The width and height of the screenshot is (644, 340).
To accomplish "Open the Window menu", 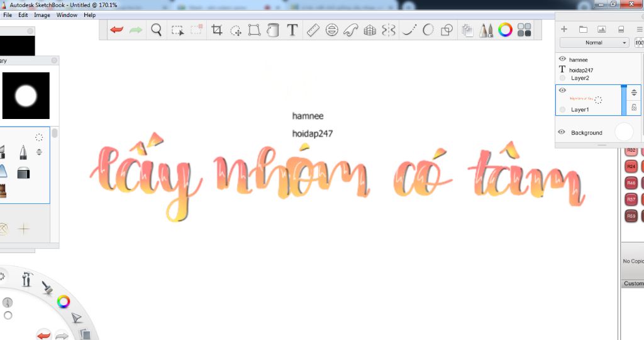I will tap(67, 15).
